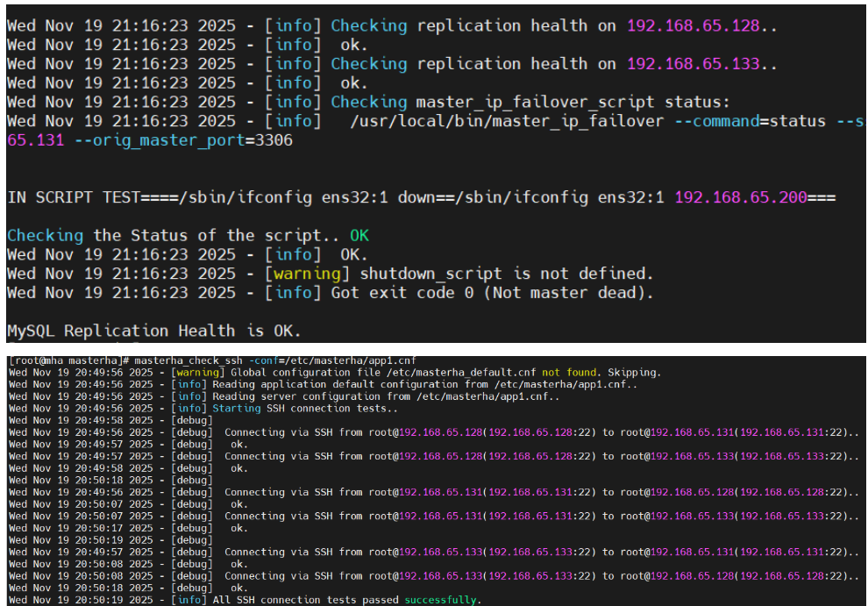Click SSH line from 192.168.65.128 to 192.168.65.133
The image size is (868, 606).
coord(541,456)
